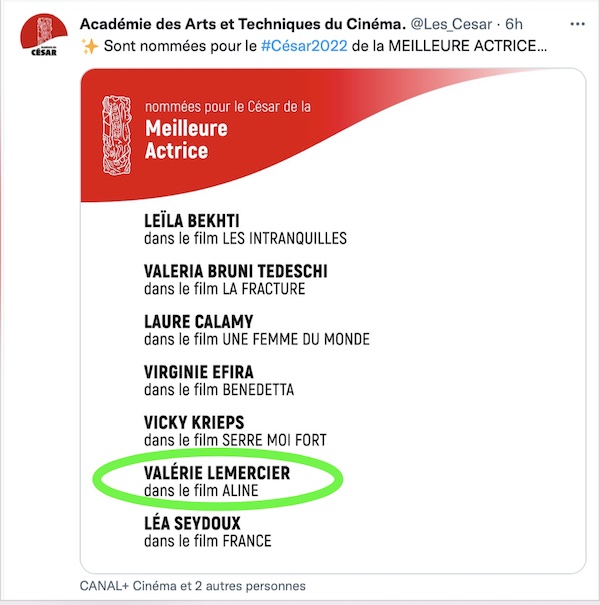Click the #César2022 hashtag link

[x=304, y=46]
